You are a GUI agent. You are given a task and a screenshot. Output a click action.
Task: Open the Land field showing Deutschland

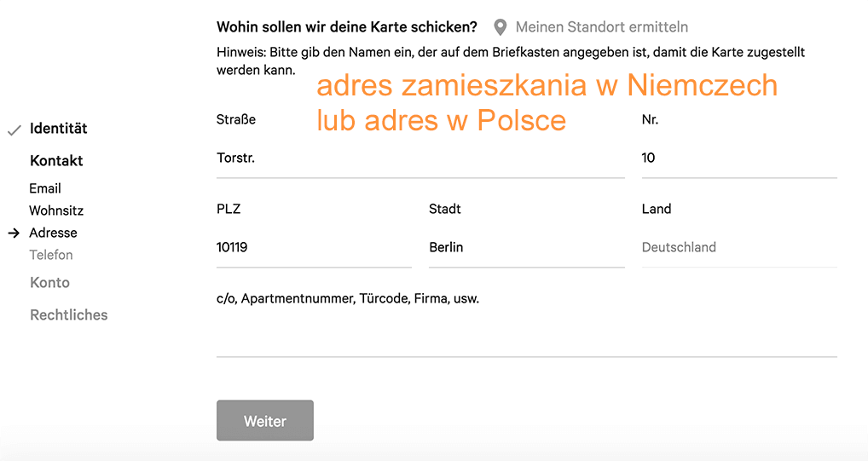[x=739, y=247]
